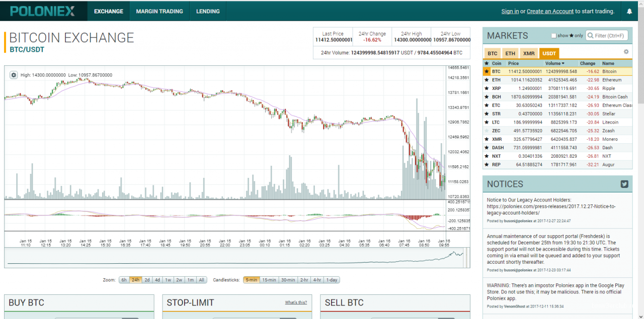The width and height of the screenshot is (644, 319).
Task: Switch to the ETH markets tab
Action: 510,53
